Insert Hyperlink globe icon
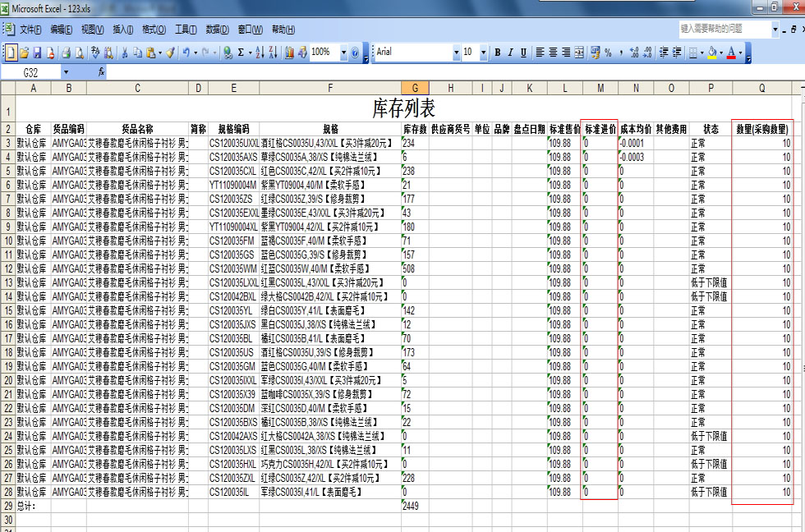The height and width of the screenshot is (532, 805). 228,53
